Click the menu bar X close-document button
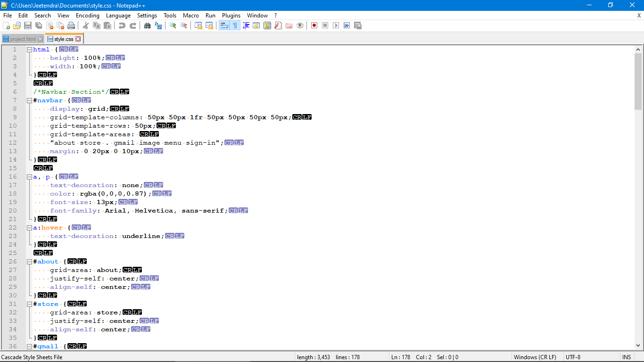 (639, 16)
